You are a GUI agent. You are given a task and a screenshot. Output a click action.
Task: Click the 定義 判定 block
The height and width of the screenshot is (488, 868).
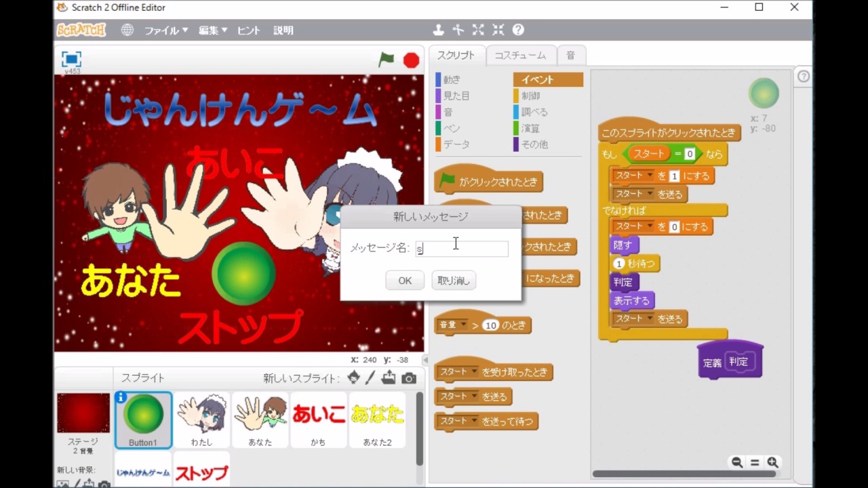[730, 361]
